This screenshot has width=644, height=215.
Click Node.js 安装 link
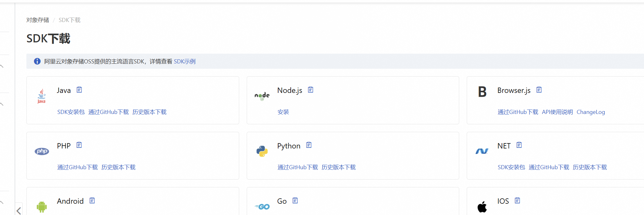[x=283, y=112]
